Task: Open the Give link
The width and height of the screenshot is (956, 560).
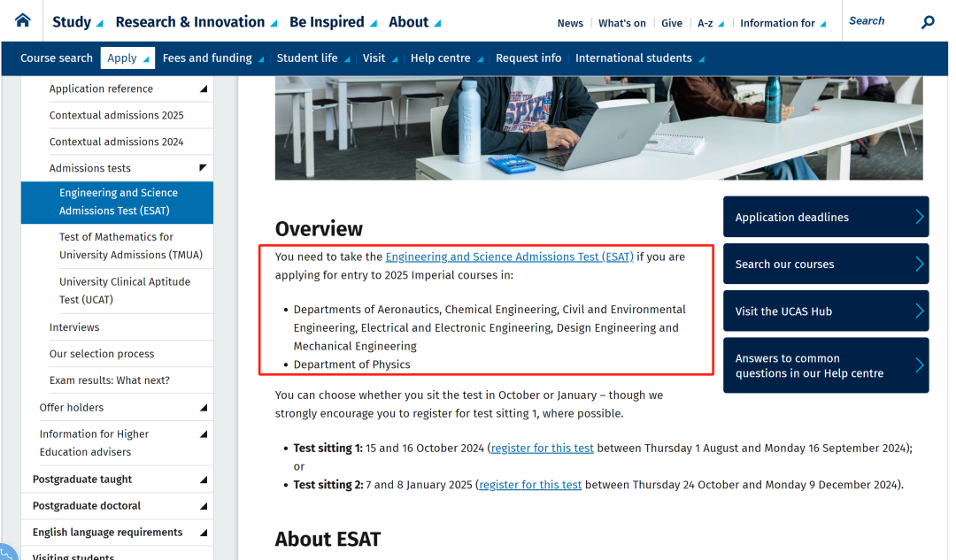Action: tap(671, 23)
